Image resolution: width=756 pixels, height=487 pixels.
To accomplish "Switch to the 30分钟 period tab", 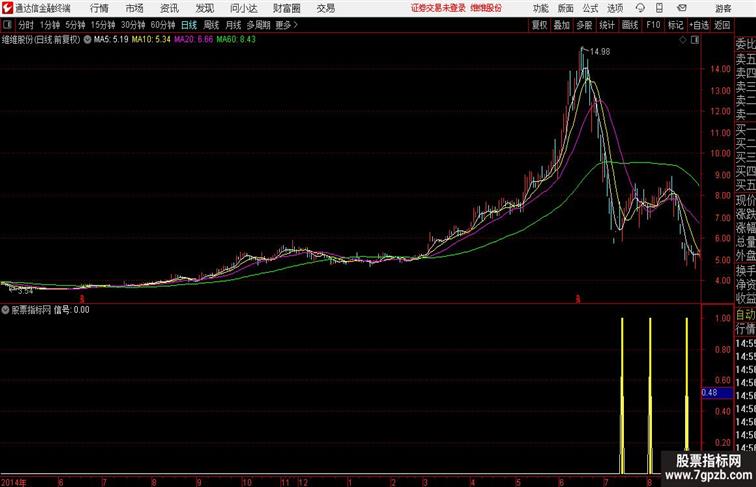I will [x=133, y=25].
